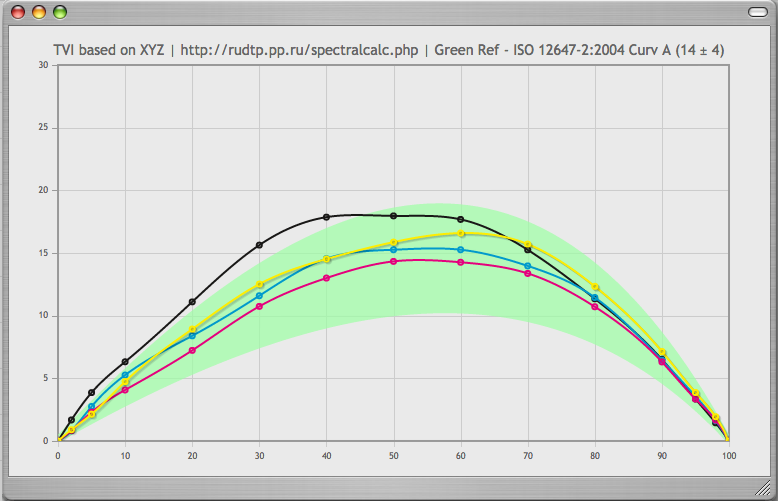Select cyan curve data point at 20
This screenshot has height=501, width=778.
point(192,336)
